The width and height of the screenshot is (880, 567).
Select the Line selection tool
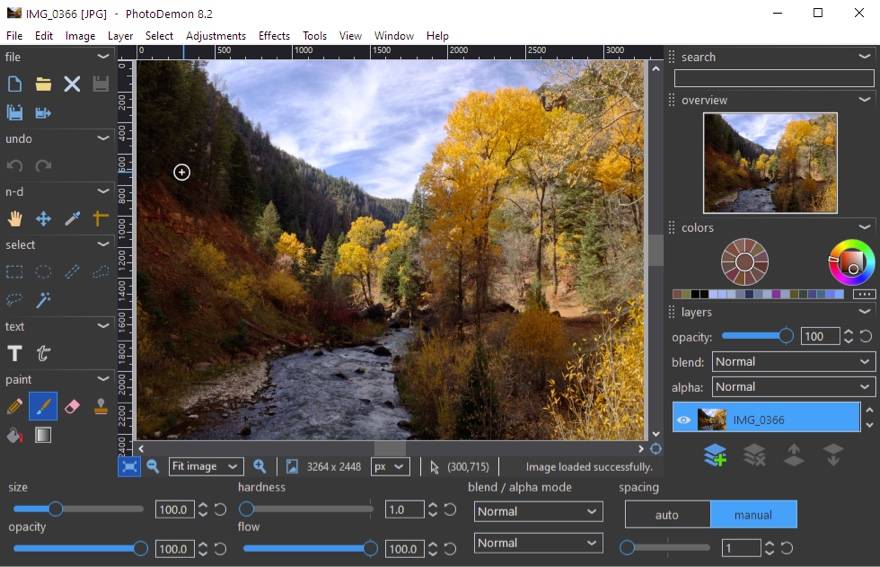click(72, 272)
